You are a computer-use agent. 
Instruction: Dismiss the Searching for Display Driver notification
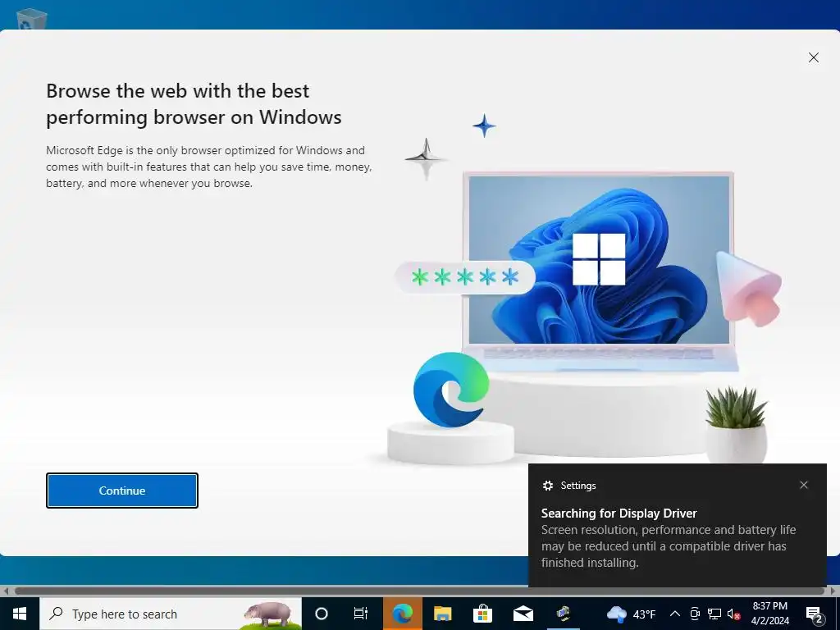click(x=804, y=485)
